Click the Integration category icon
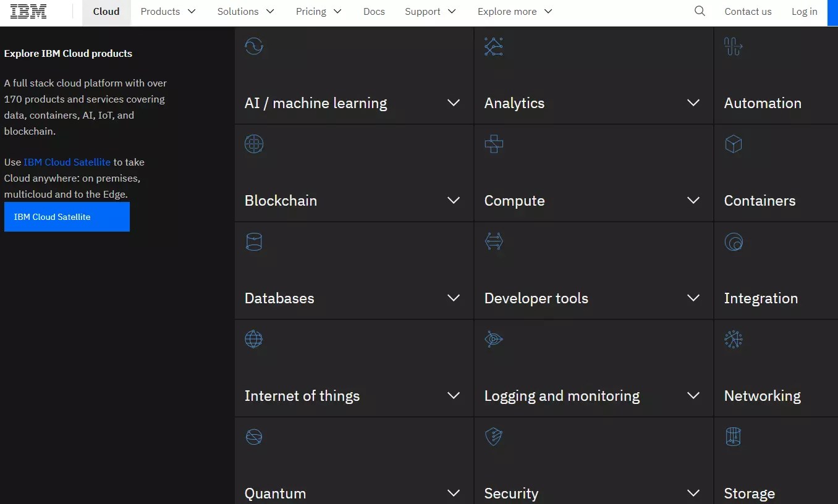The height and width of the screenshot is (504, 838). pos(734,241)
